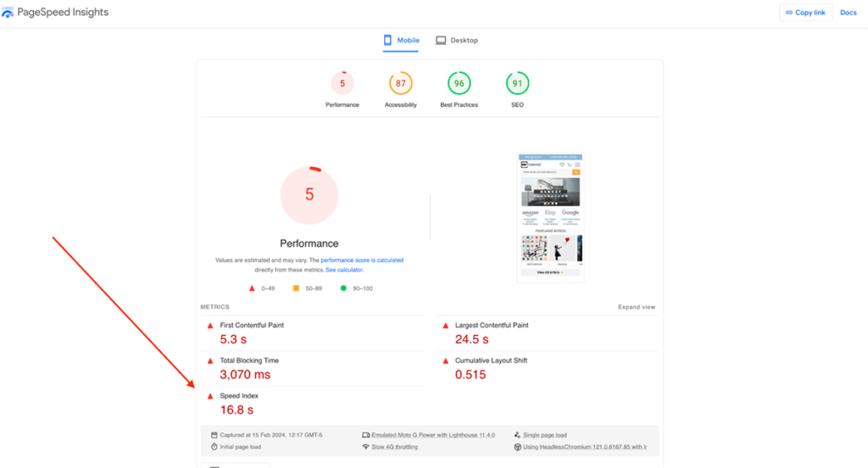Click the Cumulative Layout Shift value 0.515
This screenshot has width=868, height=468.
click(x=470, y=375)
